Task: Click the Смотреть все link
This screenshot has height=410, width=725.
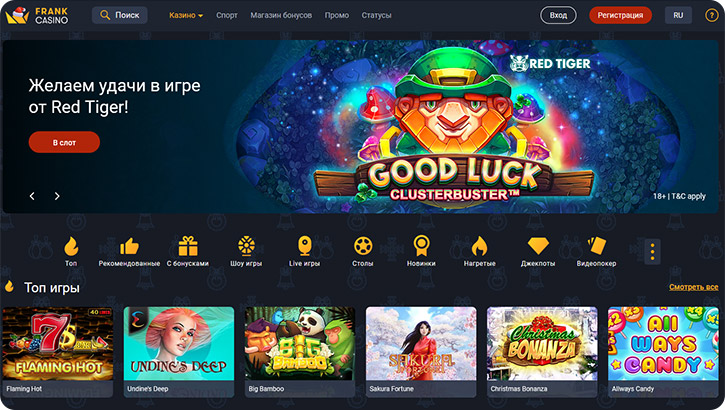Action: point(694,287)
